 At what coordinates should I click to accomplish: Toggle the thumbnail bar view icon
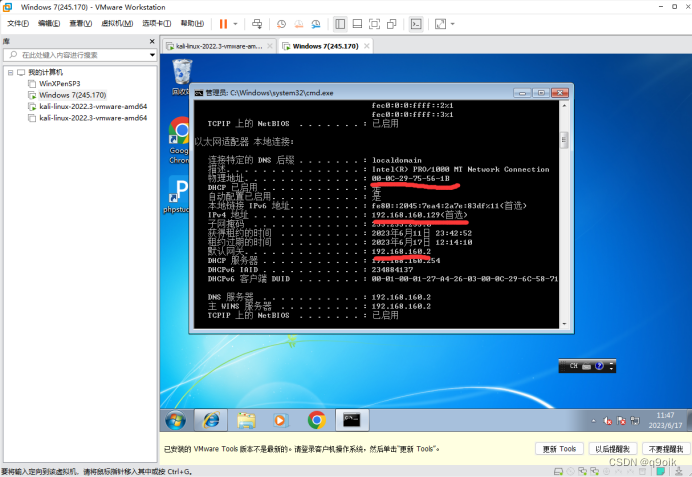(357, 24)
